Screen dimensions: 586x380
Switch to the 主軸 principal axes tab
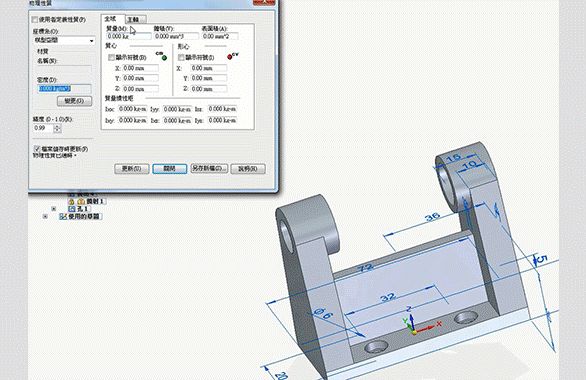click(x=135, y=19)
